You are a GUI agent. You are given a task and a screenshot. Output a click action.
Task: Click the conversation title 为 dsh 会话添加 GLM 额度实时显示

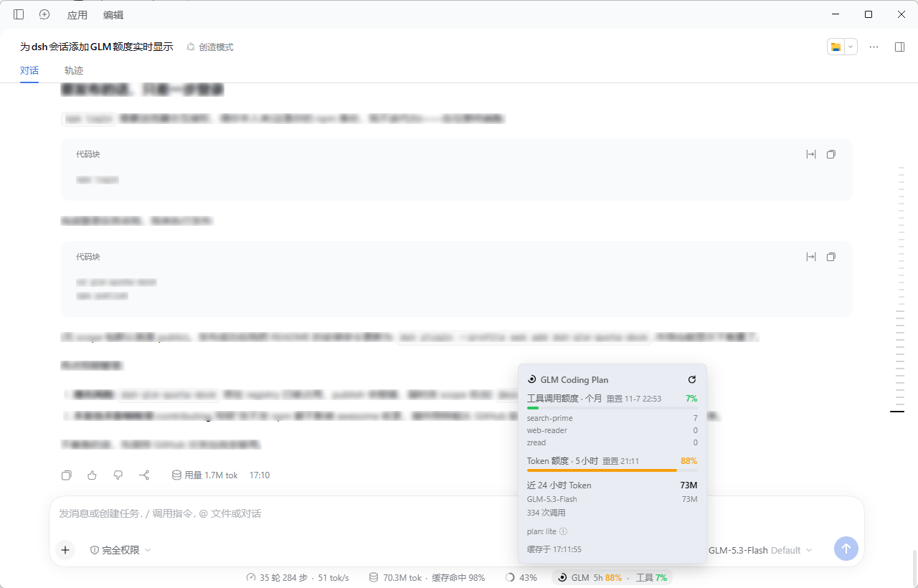click(x=97, y=47)
